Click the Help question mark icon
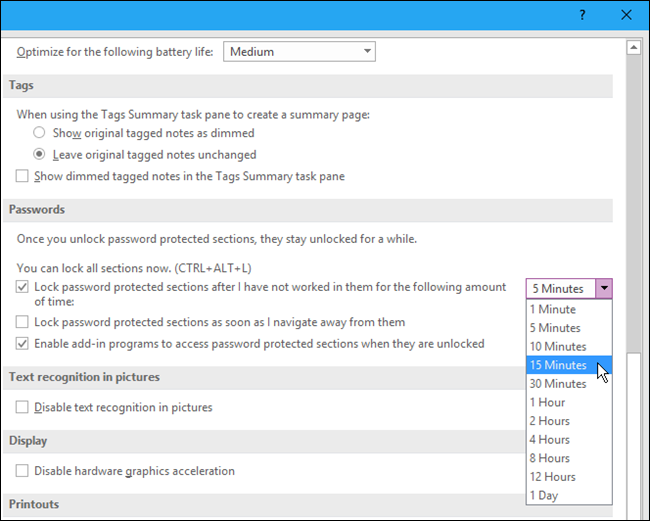This screenshot has width=650, height=521. tap(582, 15)
